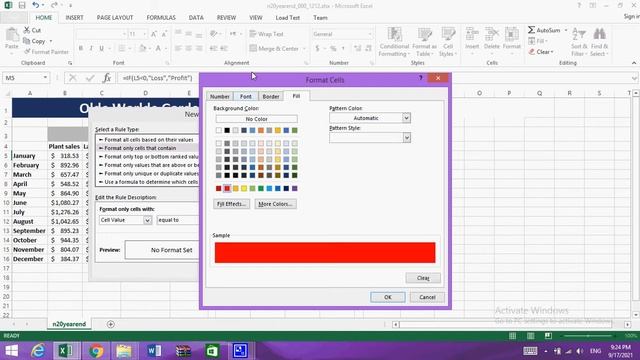Open the Clear dropdown in Editing group
The height and width of the screenshot is (360, 640).
(552, 52)
